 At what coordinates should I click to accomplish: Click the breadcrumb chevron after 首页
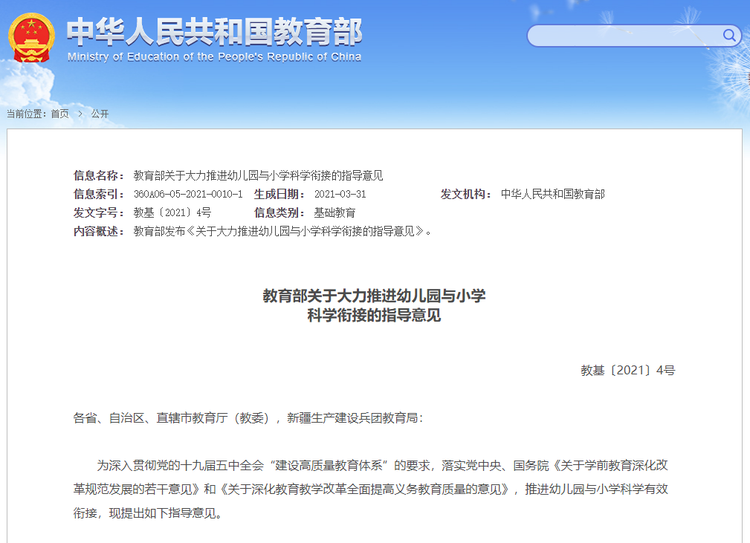click(80, 113)
